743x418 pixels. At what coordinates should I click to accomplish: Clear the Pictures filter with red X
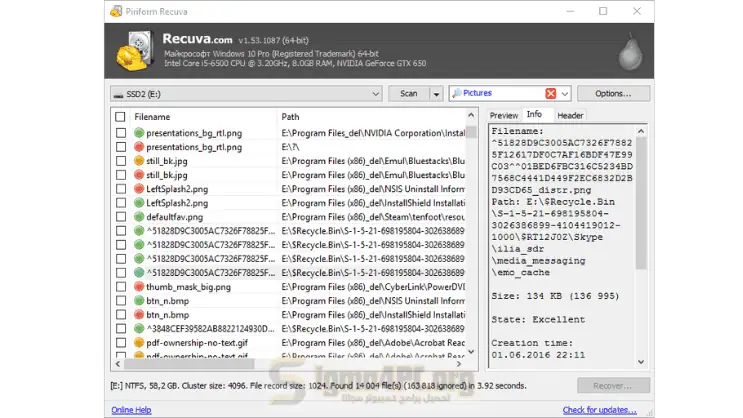pos(550,93)
